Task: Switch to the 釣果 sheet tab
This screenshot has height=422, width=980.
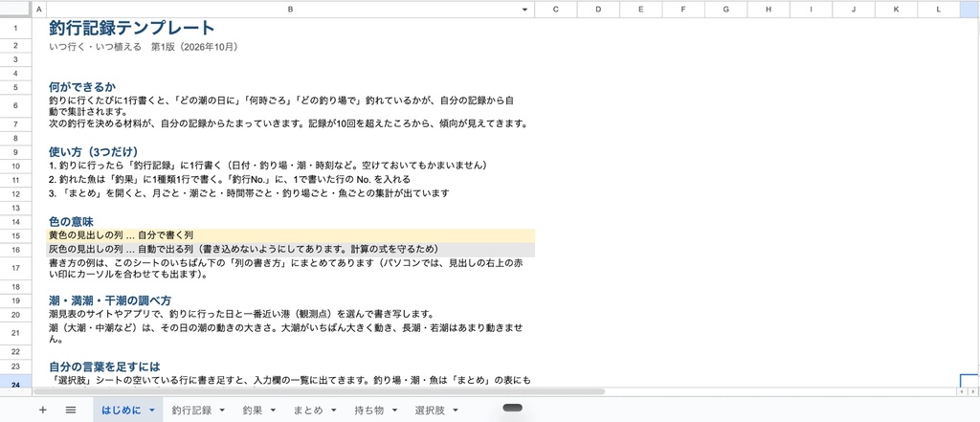Action: pos(253,411)
